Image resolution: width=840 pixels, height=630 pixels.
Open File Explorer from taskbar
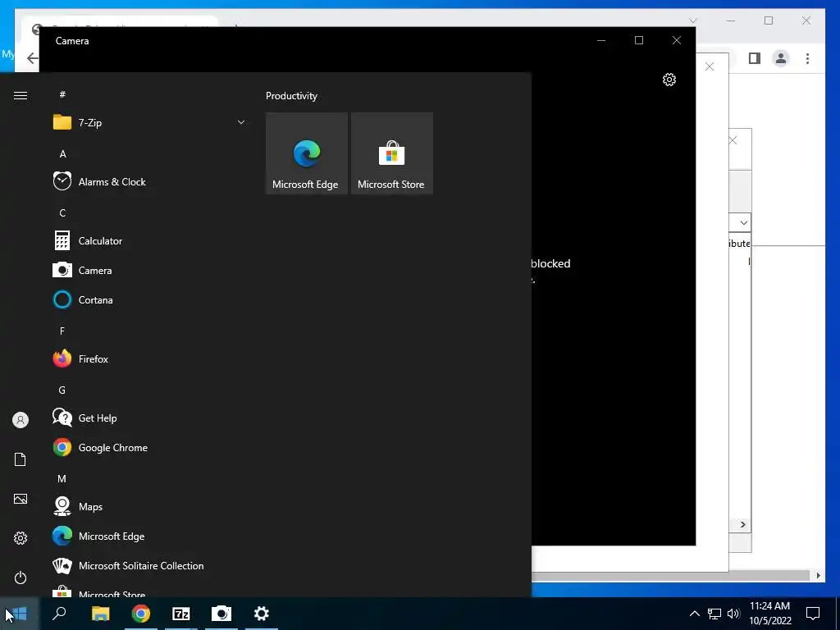click(x=100, y=614)
